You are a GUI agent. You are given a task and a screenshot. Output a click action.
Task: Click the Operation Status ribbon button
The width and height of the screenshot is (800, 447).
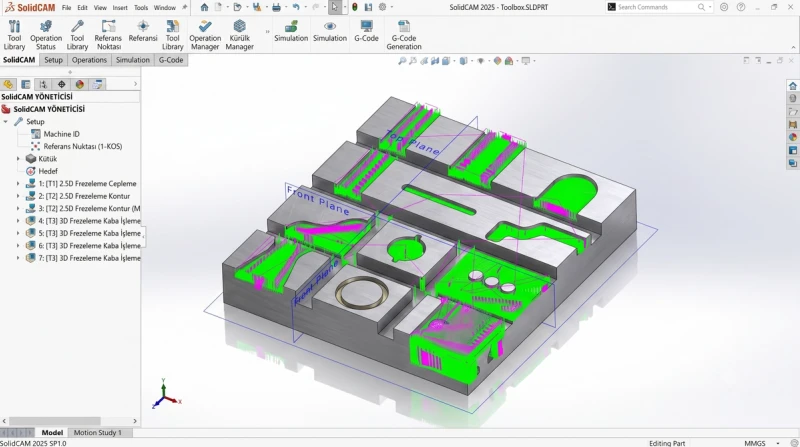46,35
